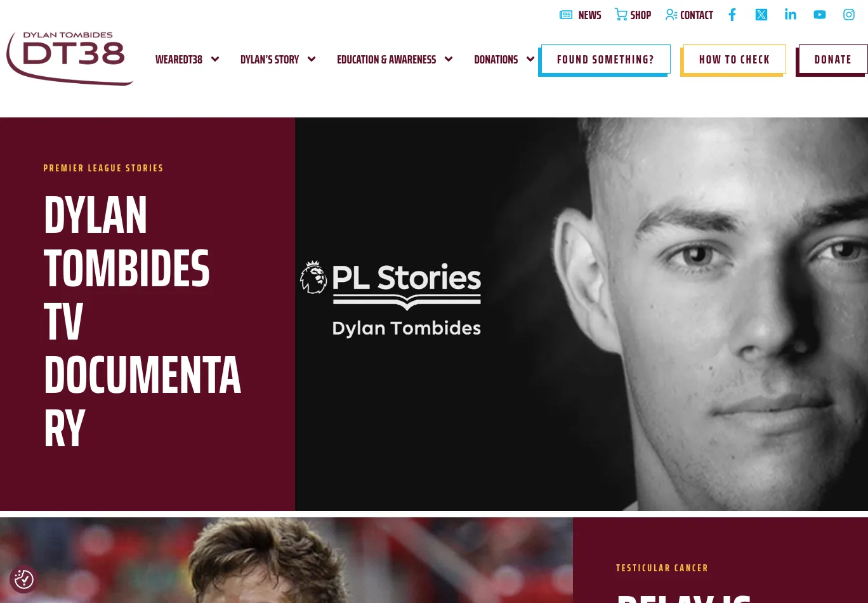Open the YouTube social icon
The width and height of the screenshot is (868, 603).
(x=820, y=15)
